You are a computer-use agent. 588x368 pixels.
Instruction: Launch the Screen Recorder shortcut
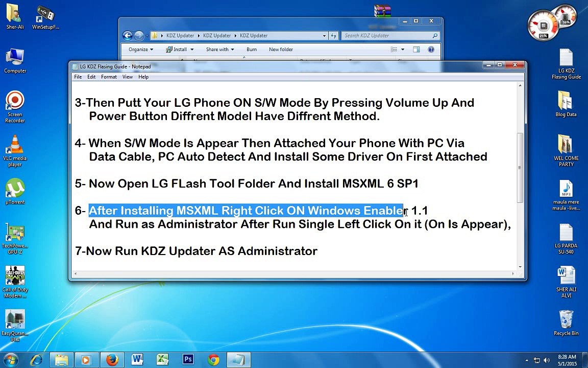(15, 107)
